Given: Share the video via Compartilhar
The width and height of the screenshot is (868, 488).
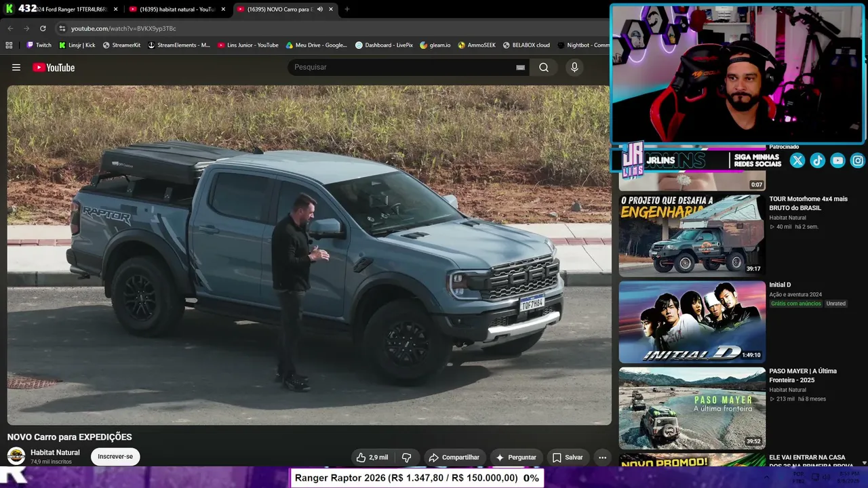Looking at the screenshot, I should 454,457.
